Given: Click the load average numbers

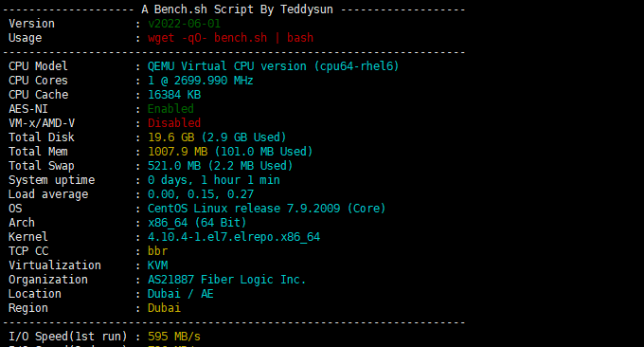Looking at the screenshot, I should click(x=201, y=194).
